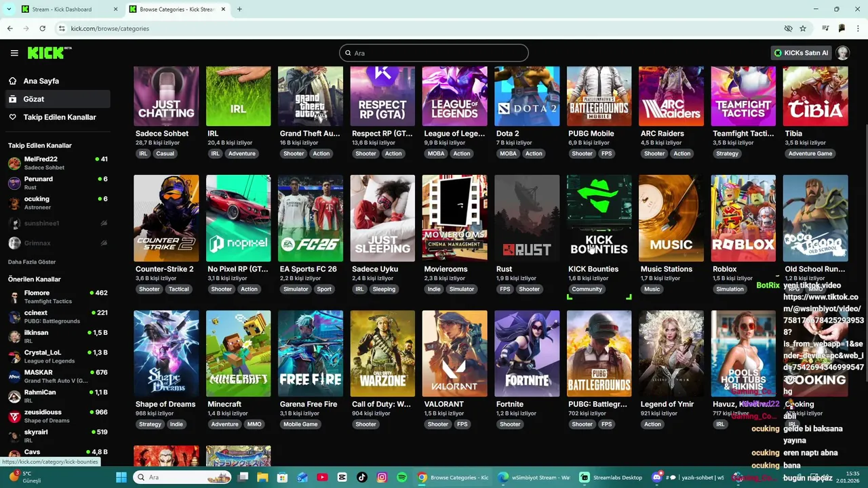868x488 pixels.
Task: Open Rust category thumbnail
Action: tap(527, 218)
